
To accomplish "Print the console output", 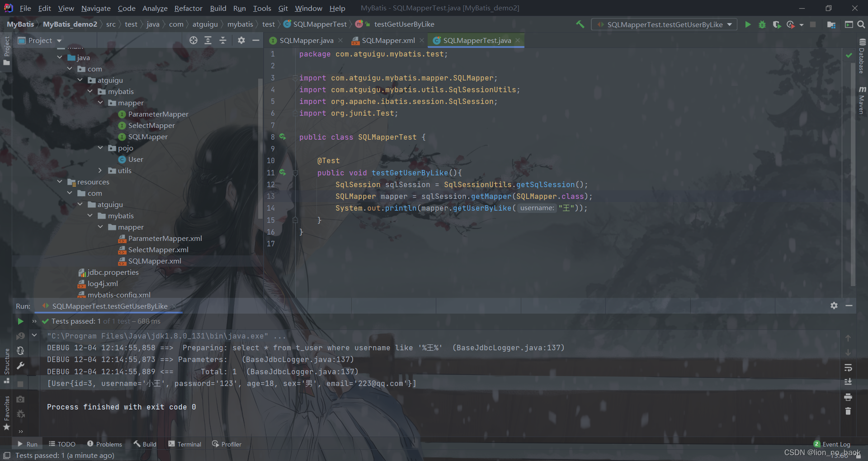I will tap(848, 397).
